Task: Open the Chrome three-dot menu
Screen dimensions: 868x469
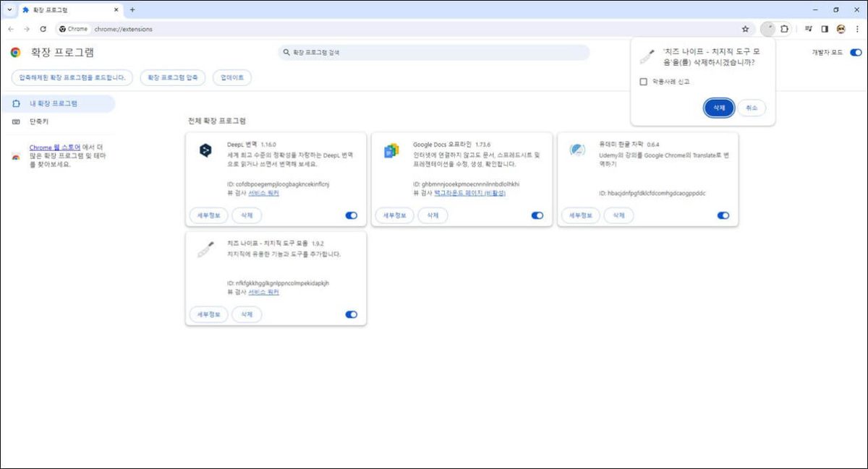Action: click(857, 29)
